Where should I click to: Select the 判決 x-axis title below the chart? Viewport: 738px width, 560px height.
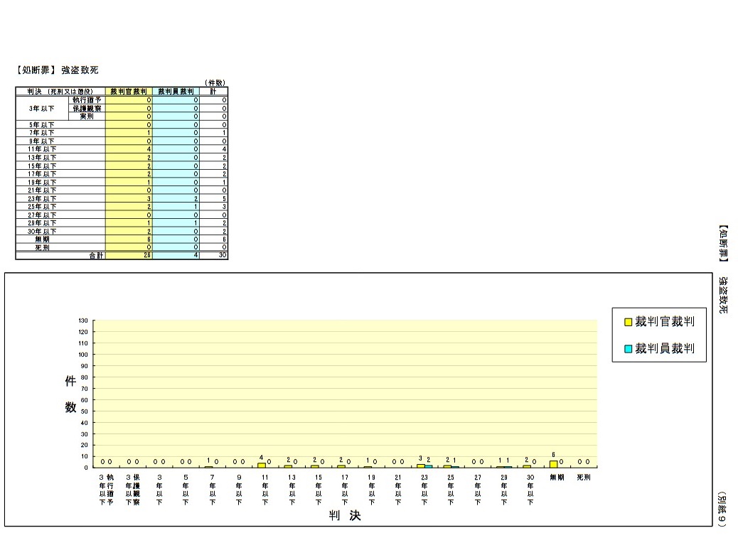(x=345, y=516)
